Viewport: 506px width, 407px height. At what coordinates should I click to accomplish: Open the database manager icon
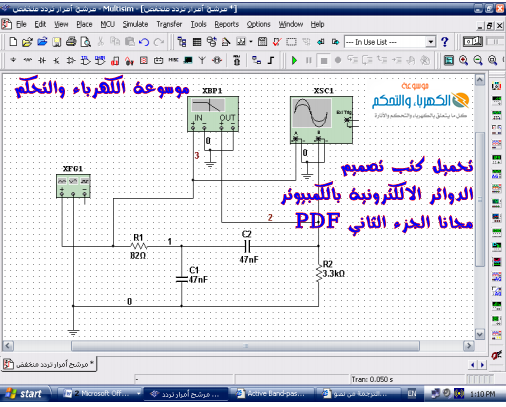click(211, 42)
